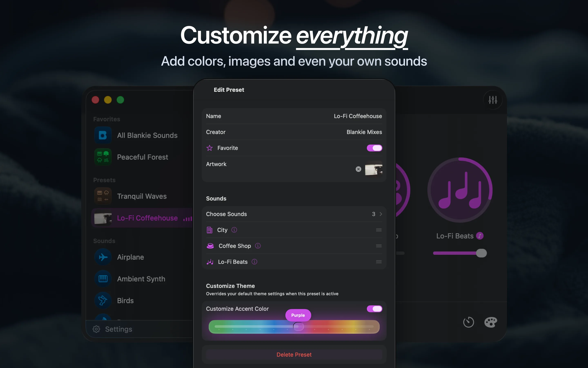Select Peaceful Forest in the sidebar

[142, 157]
